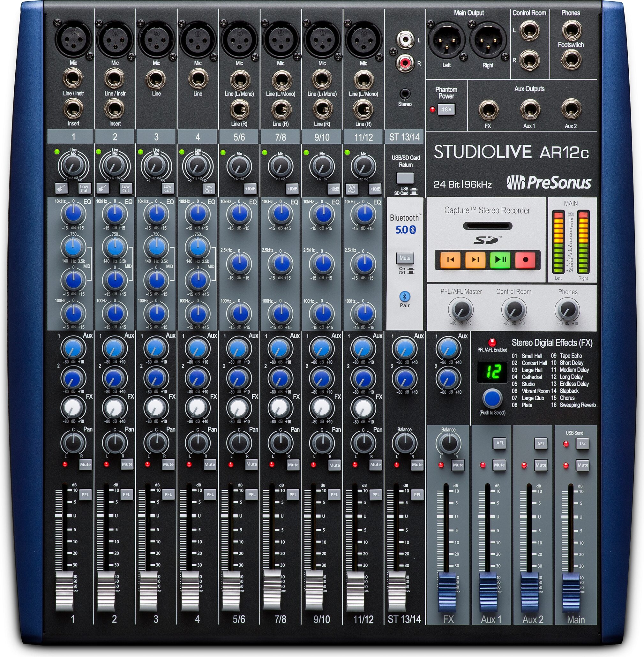This screenshot has width=644, height=657.
Task: Grab the blue Main fader
Action: pos(571,593)
